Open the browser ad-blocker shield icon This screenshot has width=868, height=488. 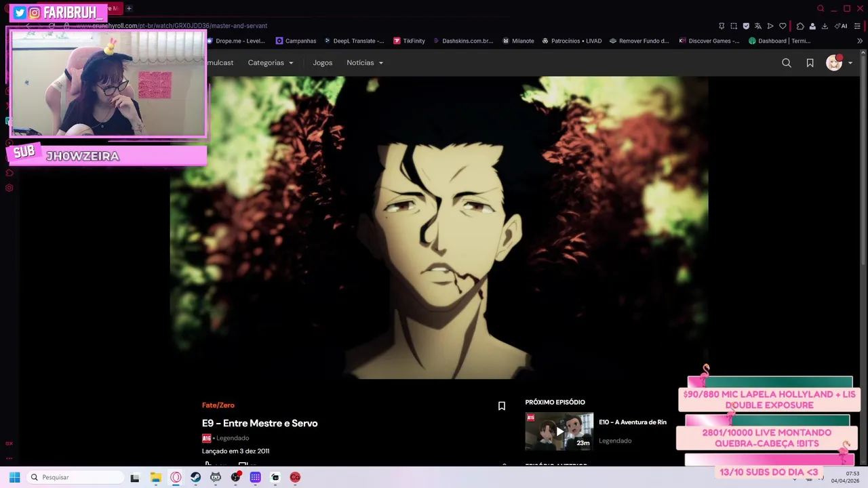coord(746,26)
